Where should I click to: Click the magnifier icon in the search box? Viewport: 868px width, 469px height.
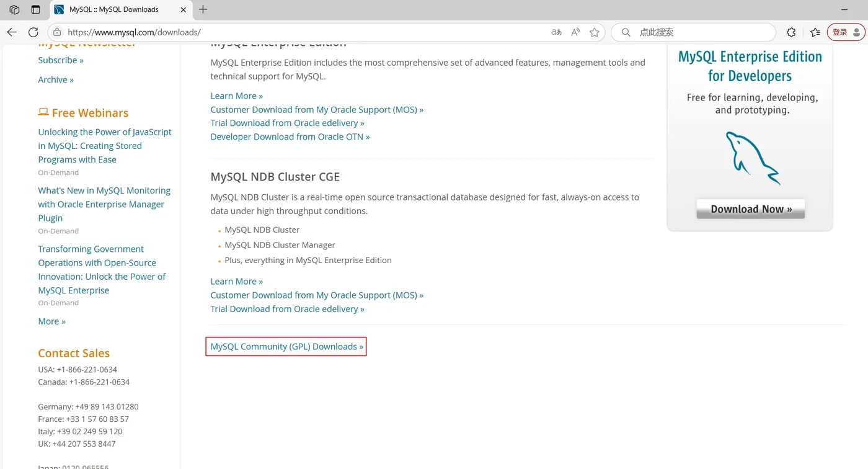pos(626,32)
